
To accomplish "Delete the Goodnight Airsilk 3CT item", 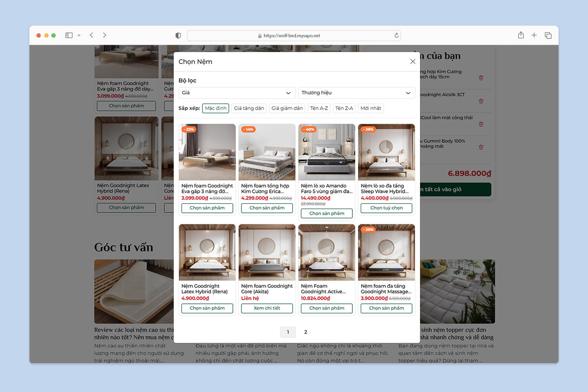I will coord(481,101).
